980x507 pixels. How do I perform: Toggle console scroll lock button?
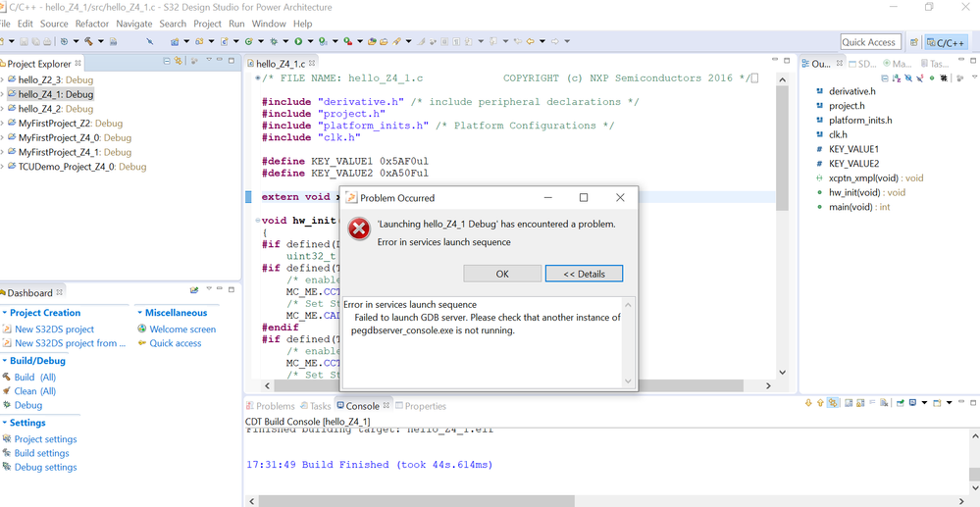[860, 403]
